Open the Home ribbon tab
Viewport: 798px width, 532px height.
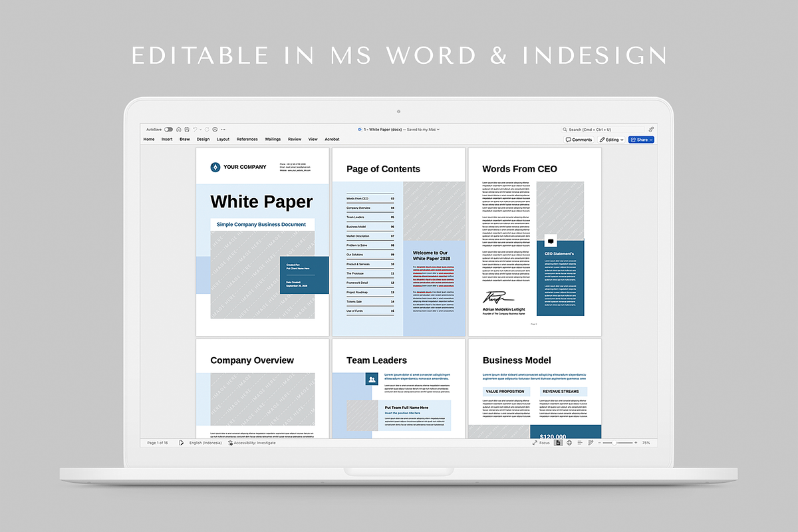click(x=149, y=140)
